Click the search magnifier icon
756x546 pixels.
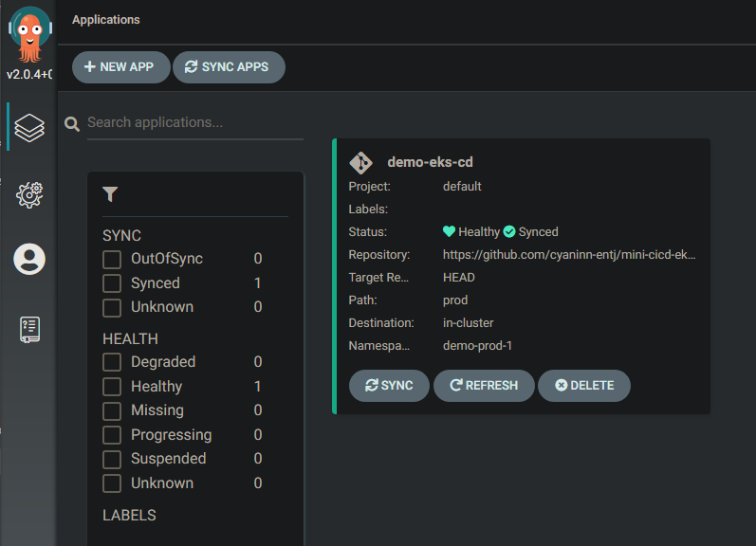[72, 124]
